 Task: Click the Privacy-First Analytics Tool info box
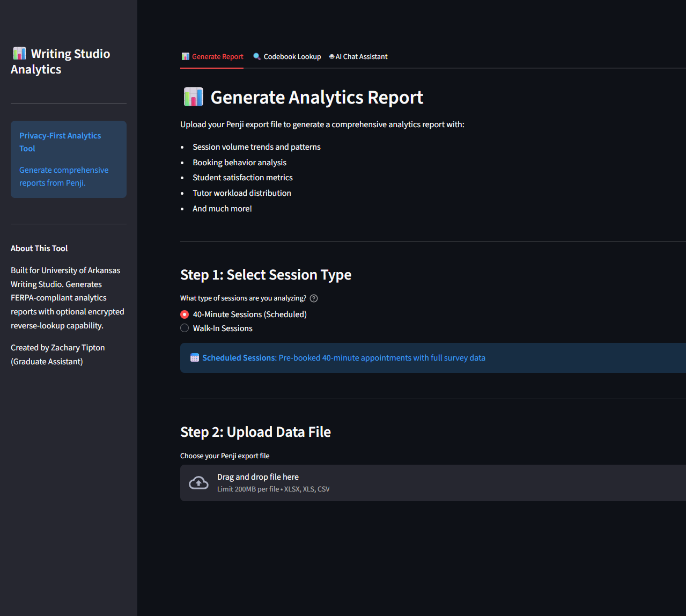pos(69,159)
